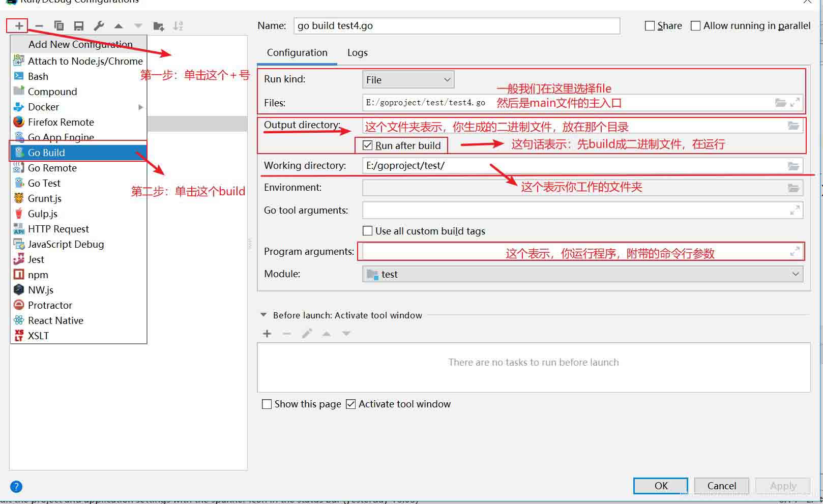This screenshot has height=504, width=823.
Task: Uncheck the Run after build checkbox
Action: [368, 146]
